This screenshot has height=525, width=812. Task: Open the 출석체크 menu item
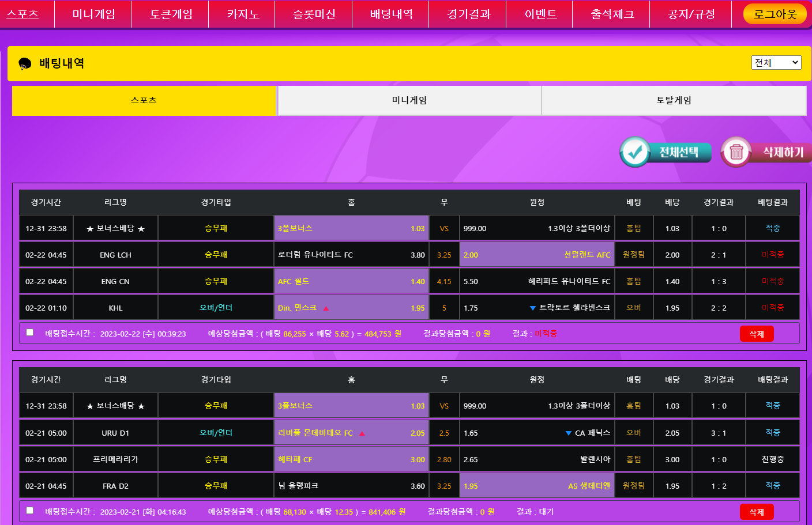[612, 14]
